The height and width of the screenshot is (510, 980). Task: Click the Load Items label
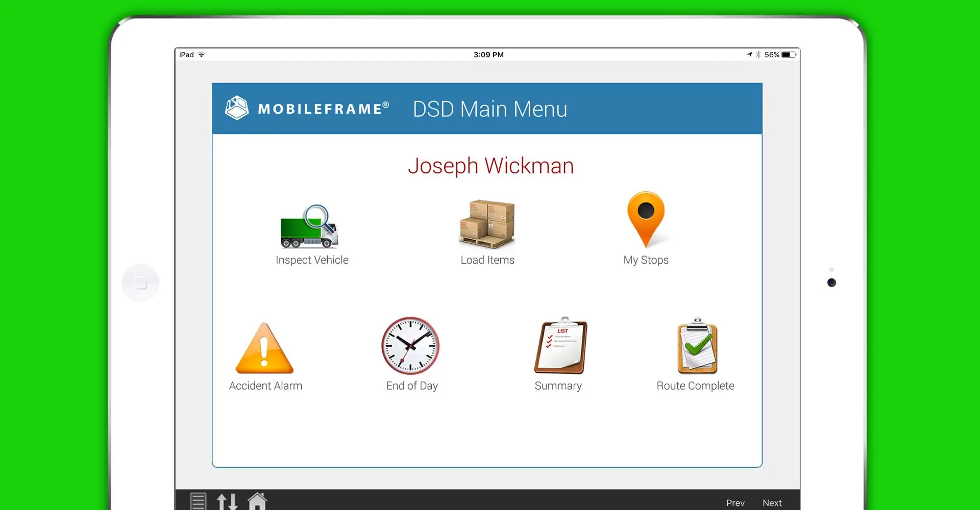click(487, 260)
